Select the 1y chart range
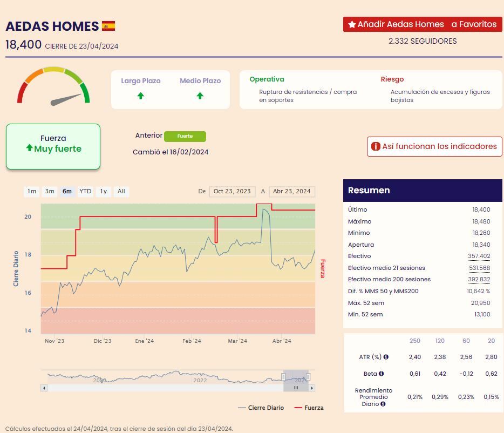Viewport: 504px width, 433px height. (104, 192)
